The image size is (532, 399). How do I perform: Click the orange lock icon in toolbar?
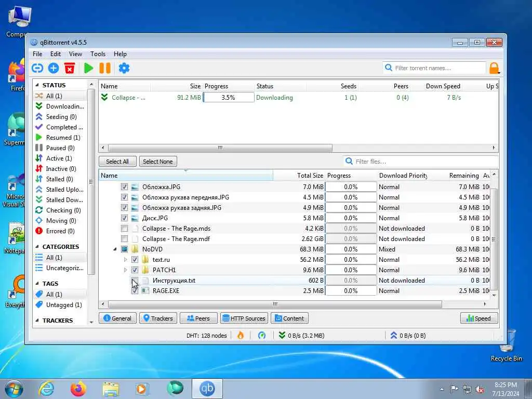[x=494, y=68]
